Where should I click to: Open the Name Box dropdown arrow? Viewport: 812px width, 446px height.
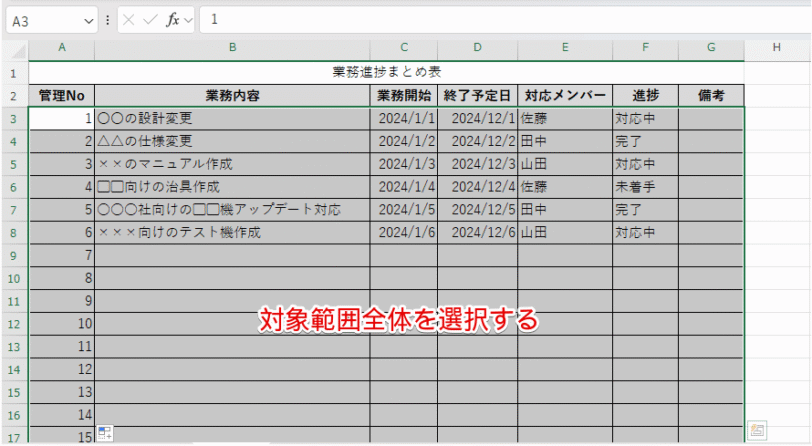click(x=89, y=21)
